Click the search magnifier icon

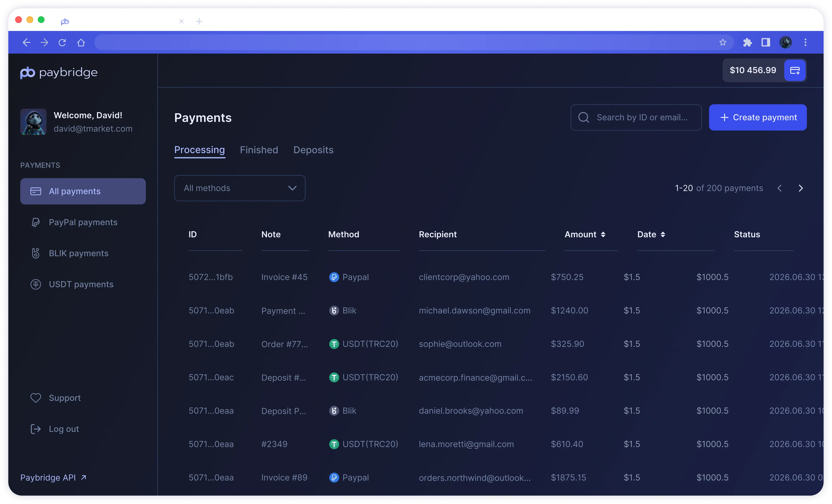pos(584,118)
